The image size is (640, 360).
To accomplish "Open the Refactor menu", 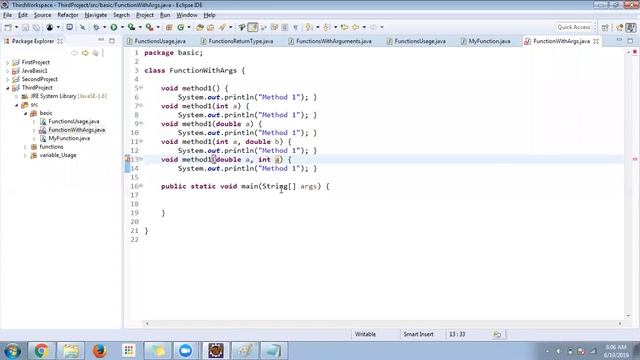I will click(68, 15).
